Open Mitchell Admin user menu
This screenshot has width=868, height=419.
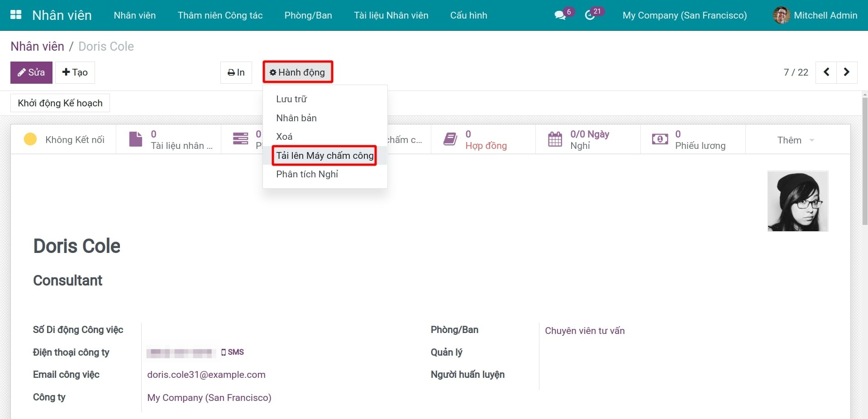816,15
